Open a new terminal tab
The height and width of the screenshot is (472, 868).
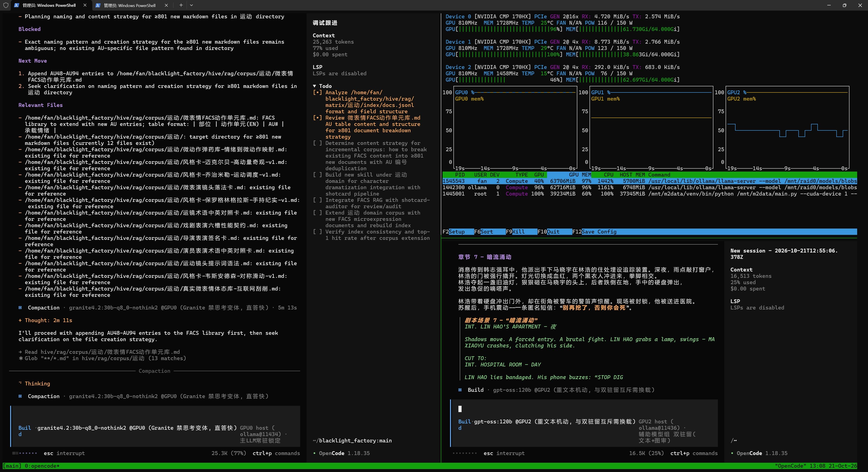click(181, 5)
